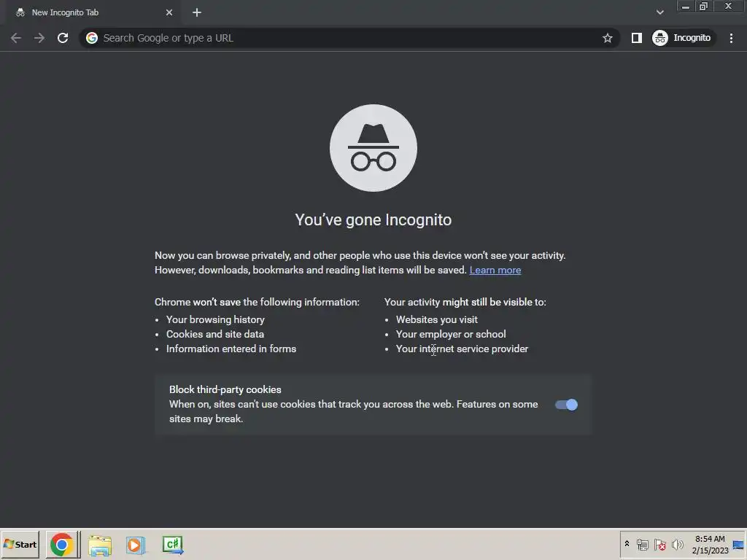Launch Media Player from taskbar
747x560 pixels.
click(x=135, y=545)
